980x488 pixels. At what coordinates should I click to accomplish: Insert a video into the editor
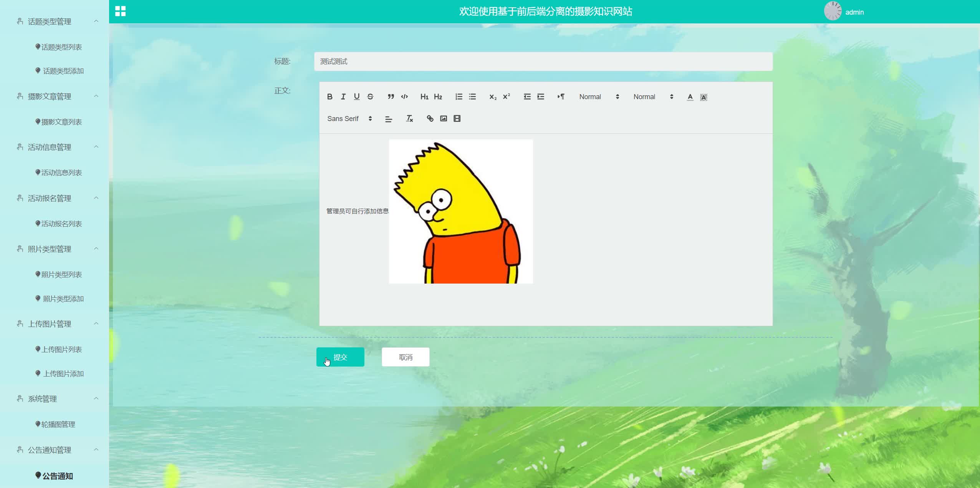[x=457, y=119]
